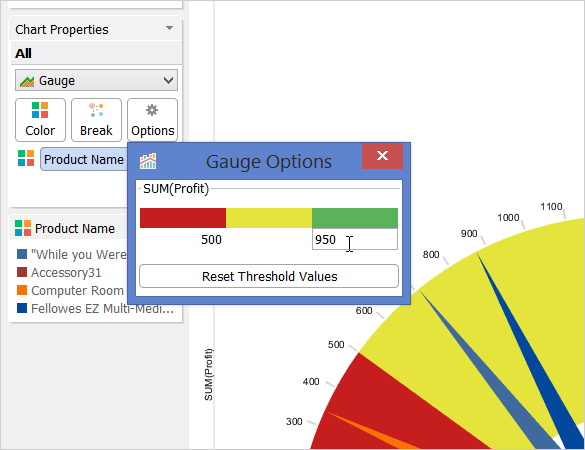Open the Color binding button
This screenshot has height=450, width=585.
click(x=40, y=120)
